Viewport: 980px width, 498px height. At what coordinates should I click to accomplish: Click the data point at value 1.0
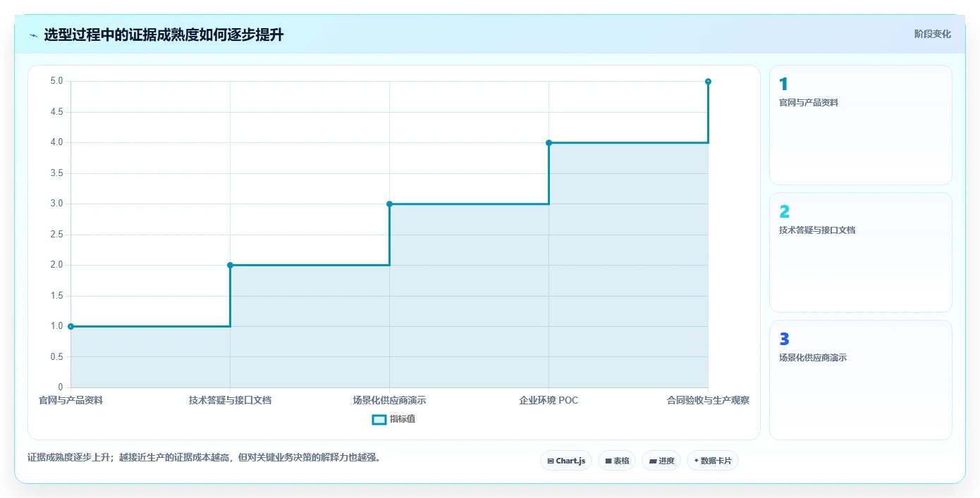pyautogui.click(x=71, y=326)
